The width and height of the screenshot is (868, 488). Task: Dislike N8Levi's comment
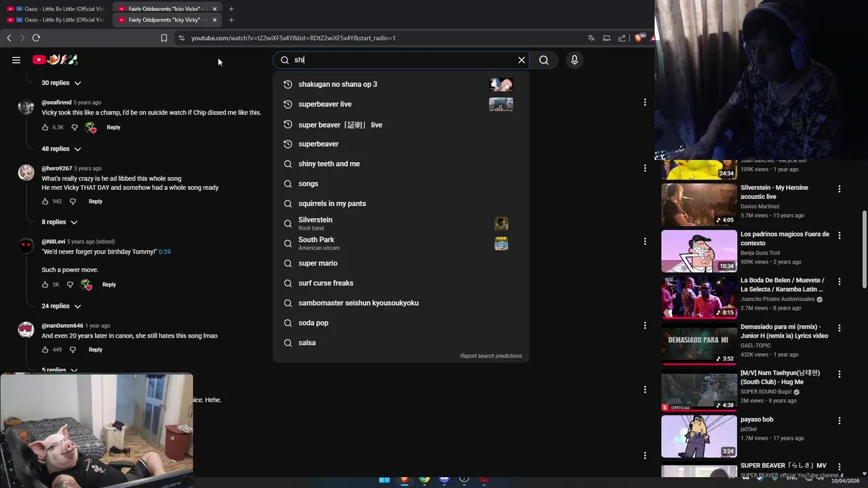tap(70, 285)
